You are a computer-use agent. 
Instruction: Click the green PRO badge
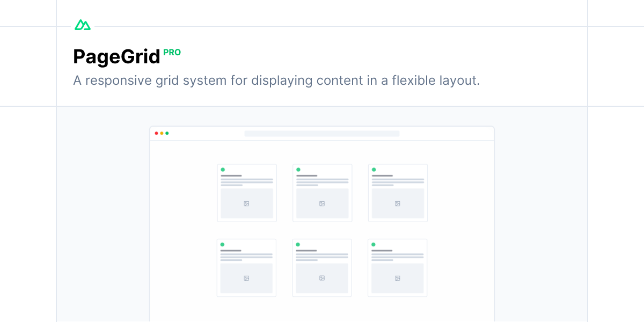coord(172,53)
